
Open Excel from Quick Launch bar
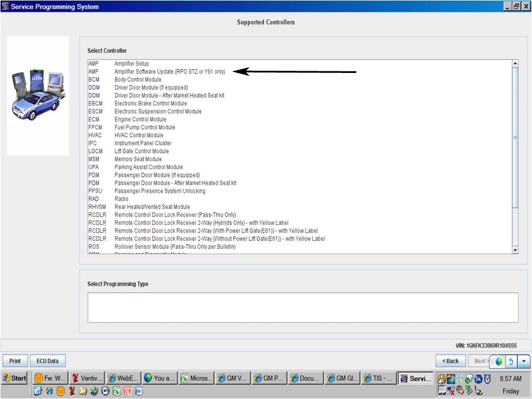pyautogui.click(x=116, y=391)
